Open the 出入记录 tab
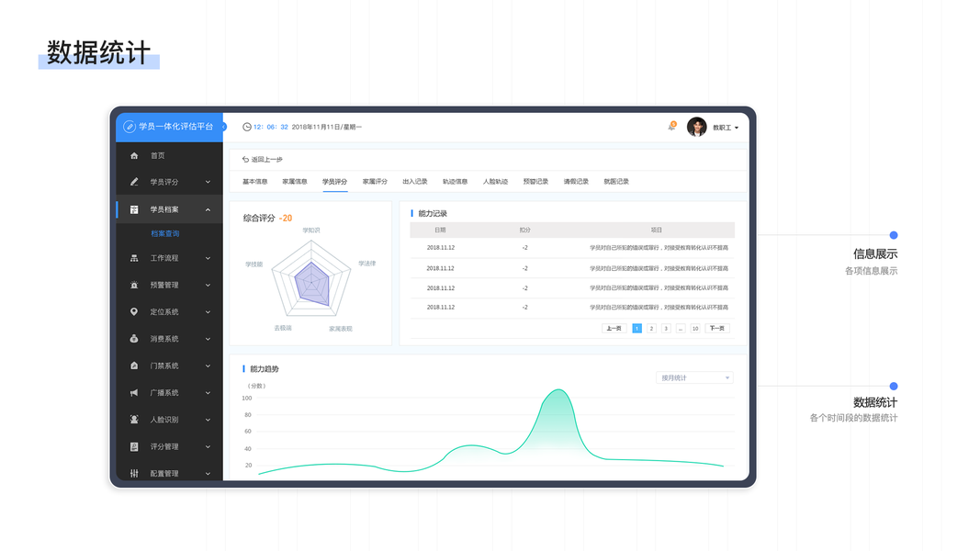Viewport: 980px width, 551px height. pos(415,181)
